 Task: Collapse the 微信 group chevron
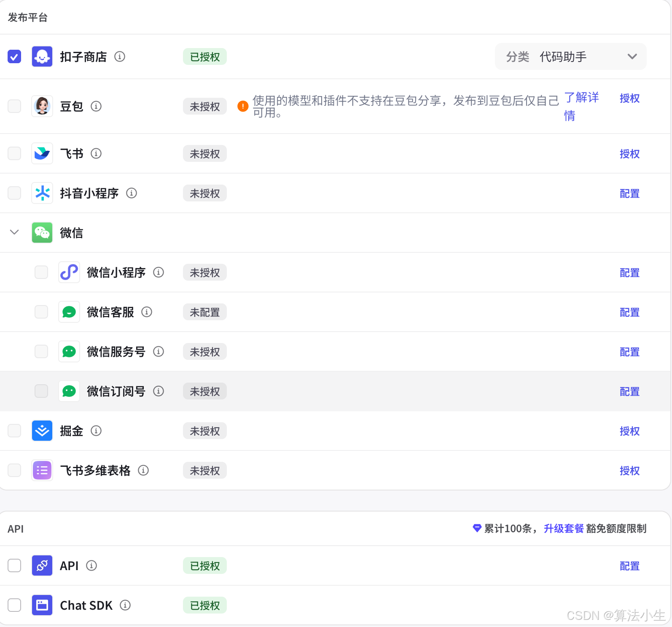pyautogui.click(x=14, y=232)
